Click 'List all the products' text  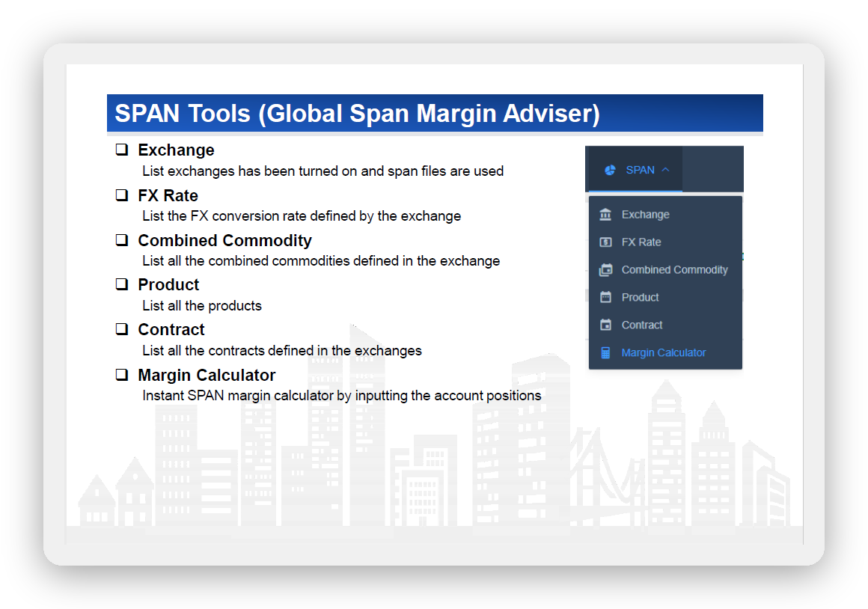[x=202, y=305]
